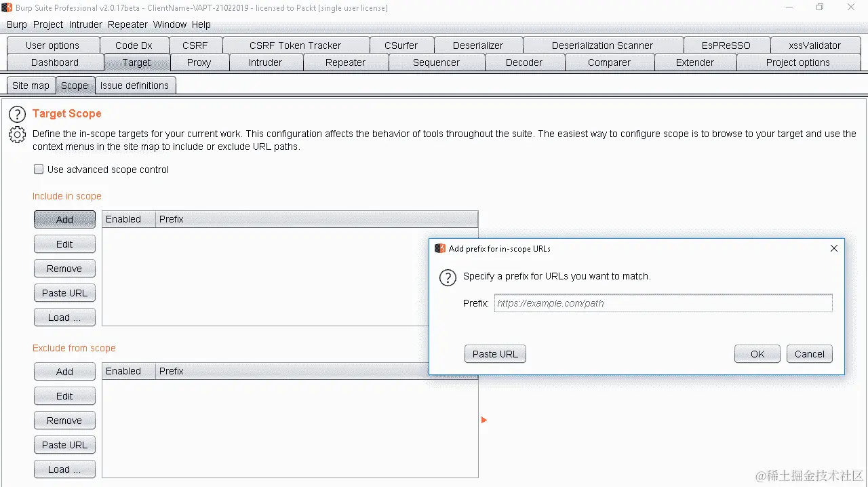
Task: Switch to Comparer tab
Action: (x=609, y=62)
